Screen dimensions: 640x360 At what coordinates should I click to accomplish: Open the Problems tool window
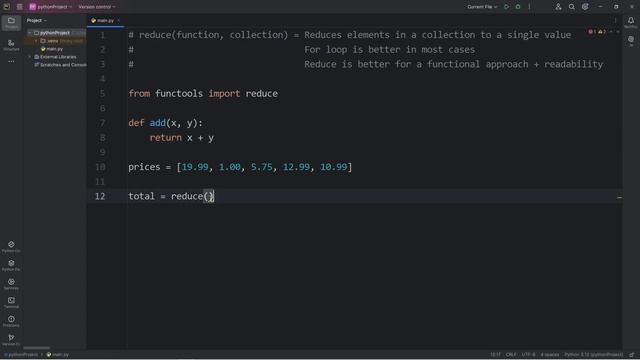coord(11,321)
